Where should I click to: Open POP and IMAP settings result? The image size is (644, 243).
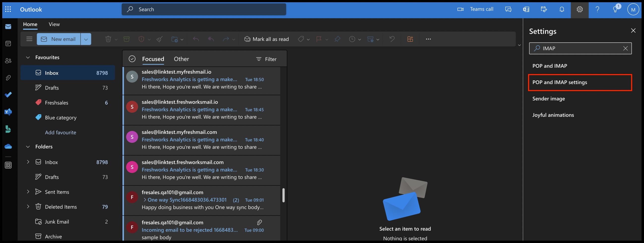click(x=580, y=82)
